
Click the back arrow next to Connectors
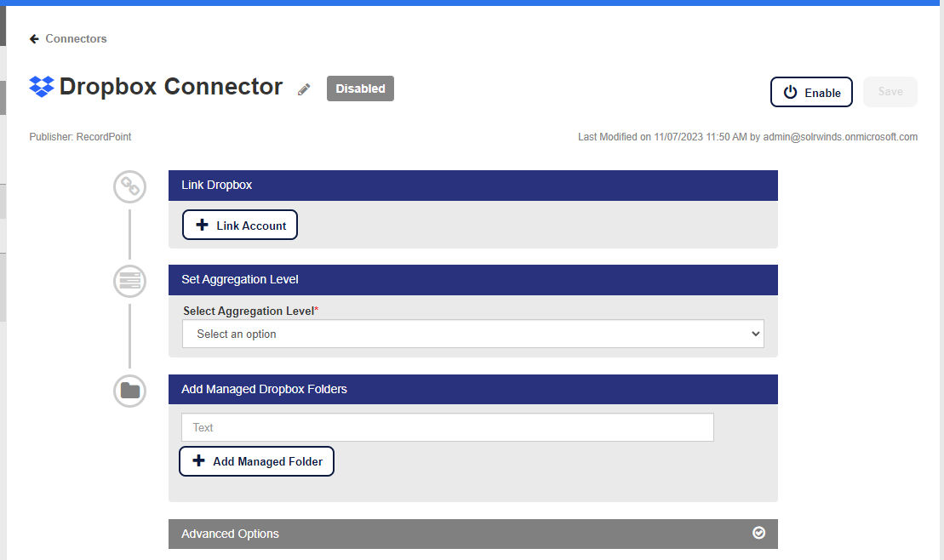tap(34, 38)
